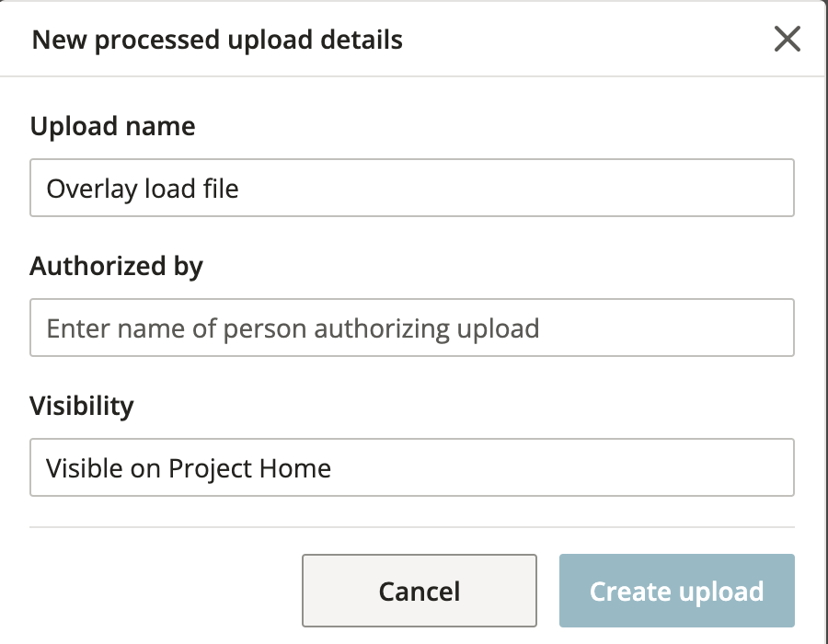Click the Visibility label
The height and width of the screenshot is (644, 828).
[x=83, y=406]
